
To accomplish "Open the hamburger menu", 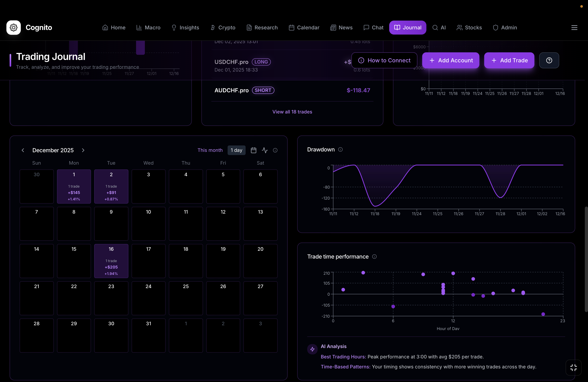I will (x=574, y=27).
